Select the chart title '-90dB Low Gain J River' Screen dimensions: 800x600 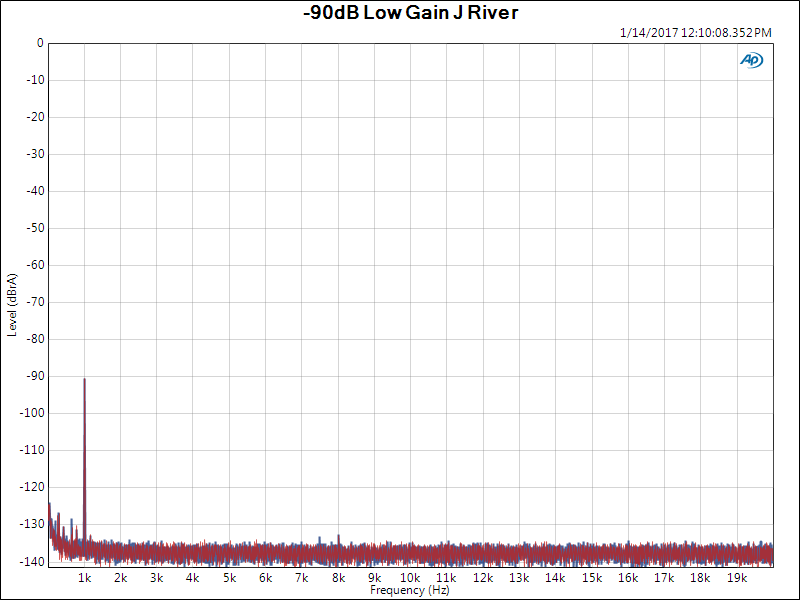click(x=411, y=13)
